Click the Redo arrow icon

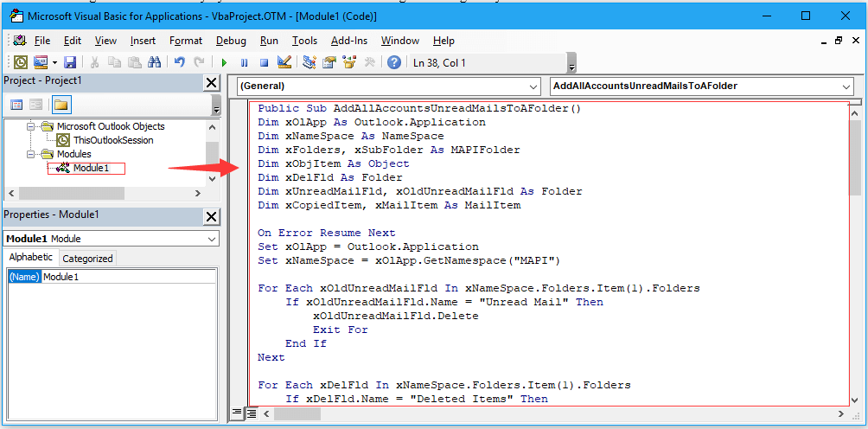coord(200,62)
